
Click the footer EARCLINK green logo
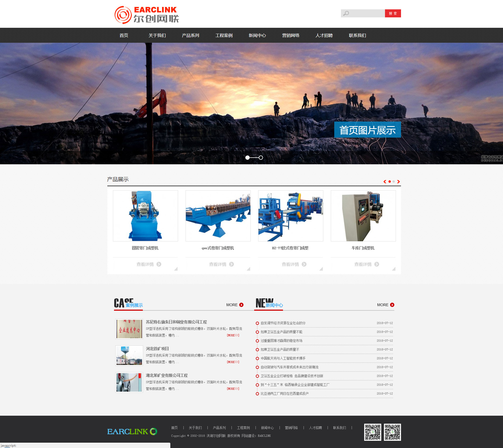click(132, 431)
